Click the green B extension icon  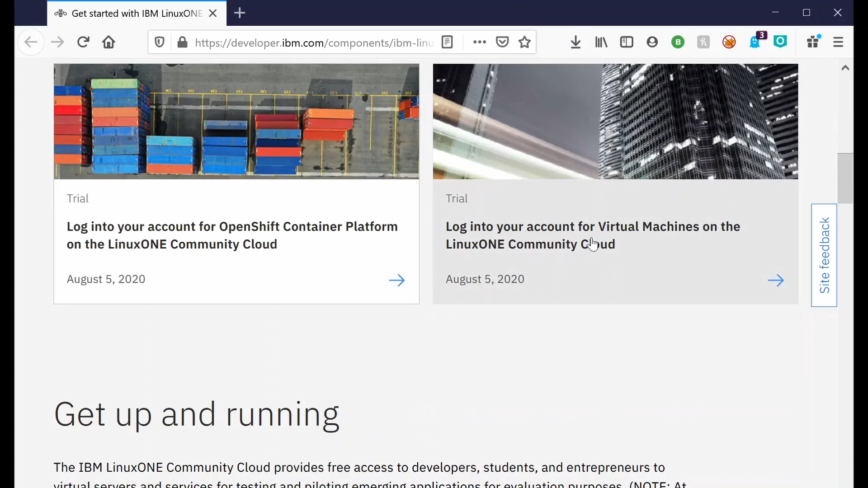pyautogui.click(x=678, y=42)
